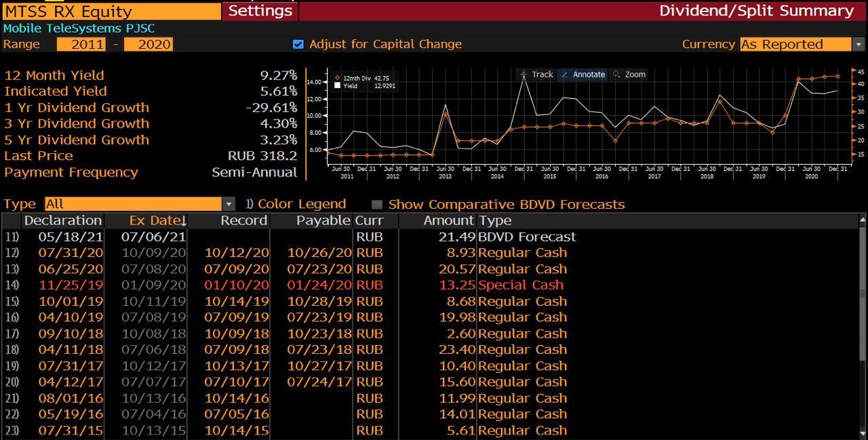This screenshot has height=440, width=868.
Task: Click the Last Price RUB 318.2
Action: tap(262, 156)
